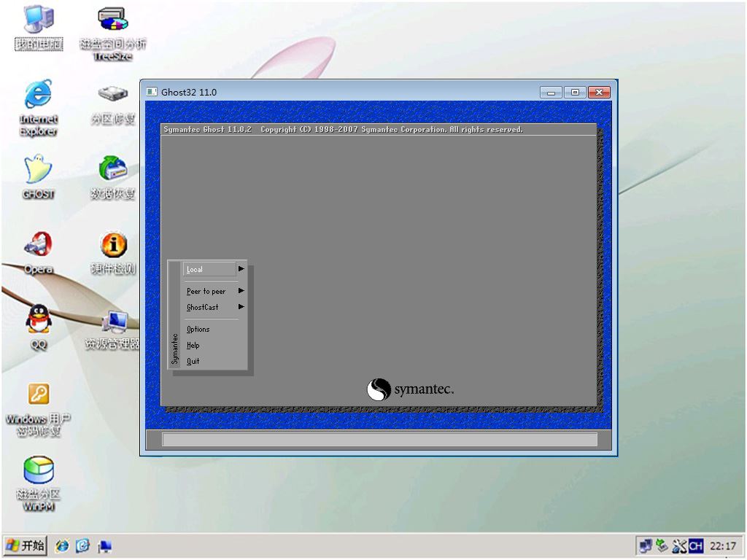Click the 22:17 clock in the taskbar
Viewport: 747px width, 560px height.
(x=723, y=545)
